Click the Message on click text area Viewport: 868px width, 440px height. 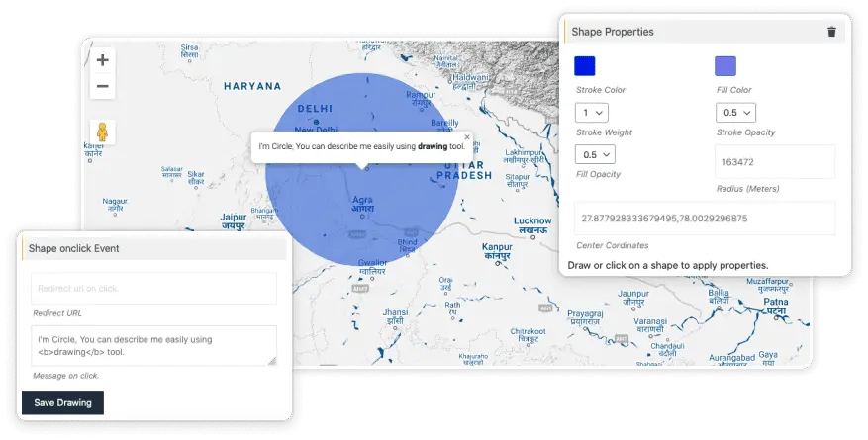(153, 345)
